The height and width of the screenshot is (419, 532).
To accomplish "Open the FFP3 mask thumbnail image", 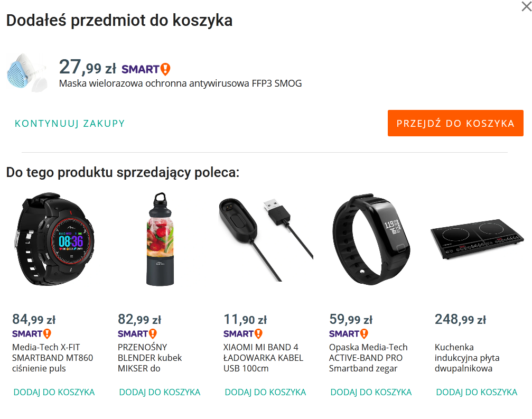I will point(27,72).
